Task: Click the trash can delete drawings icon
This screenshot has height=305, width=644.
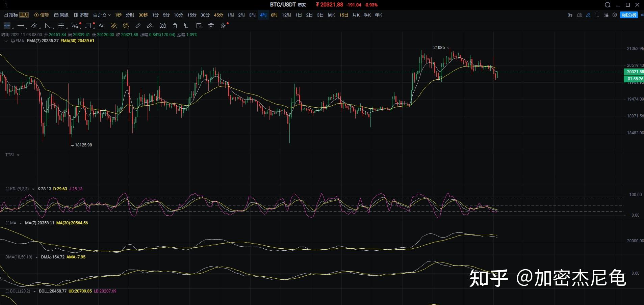Action: point(211,26)
